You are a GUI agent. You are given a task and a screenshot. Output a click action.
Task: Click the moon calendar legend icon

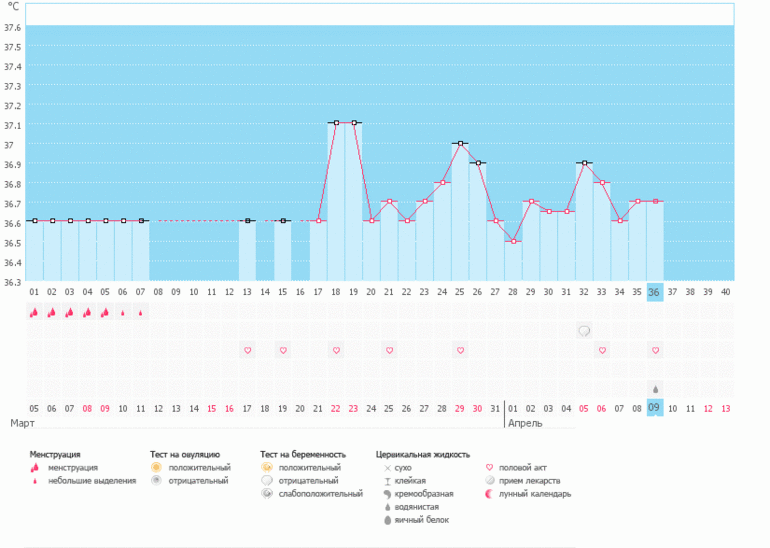pos(490,494)
